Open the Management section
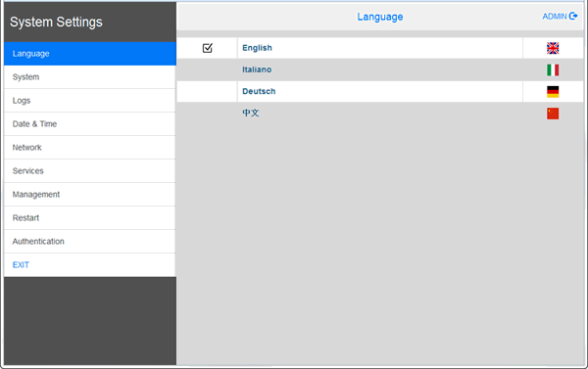The height and width of the screenshot is (369, 588). pos(90,195)
